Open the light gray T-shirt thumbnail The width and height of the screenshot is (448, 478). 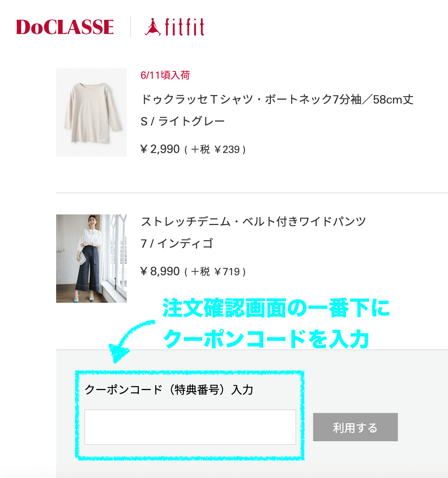[x=91, y=112]
